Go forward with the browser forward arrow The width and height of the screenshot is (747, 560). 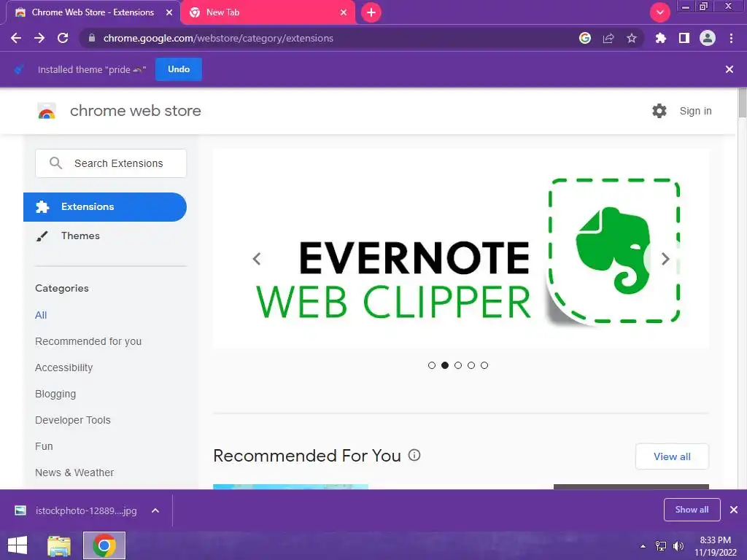(39, 38)
